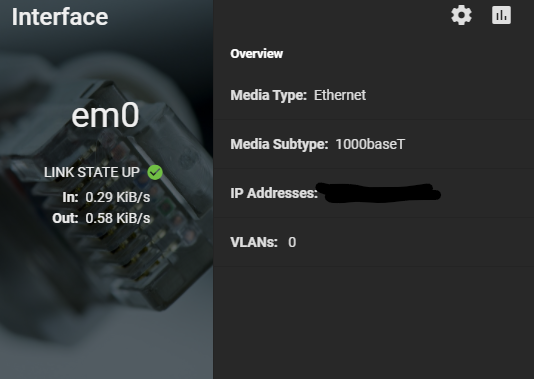This screenshot has width=534, height=379.
Task: Click the redacted IP address value
Action: pyautogui.click(x=379, y=193)
